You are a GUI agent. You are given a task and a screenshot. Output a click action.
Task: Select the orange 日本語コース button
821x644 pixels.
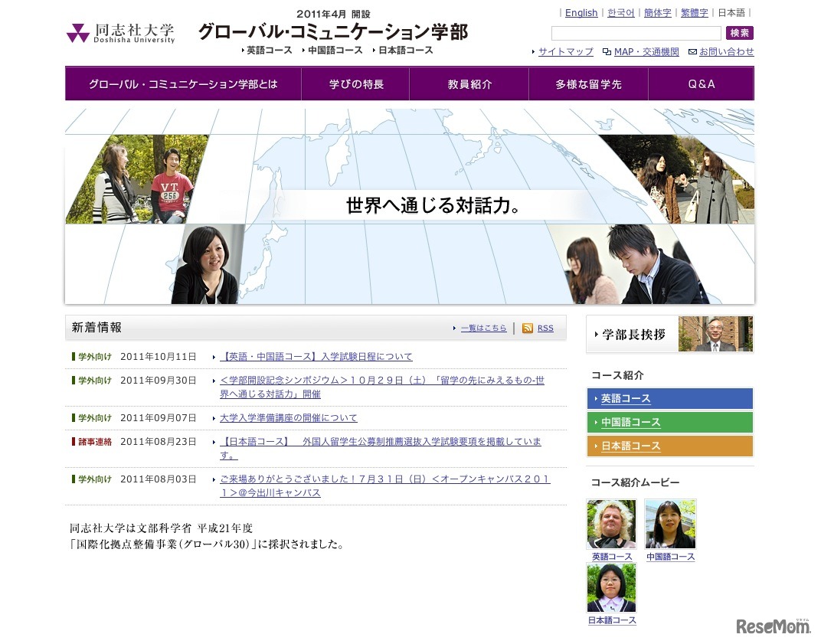[x=669, y=446]
